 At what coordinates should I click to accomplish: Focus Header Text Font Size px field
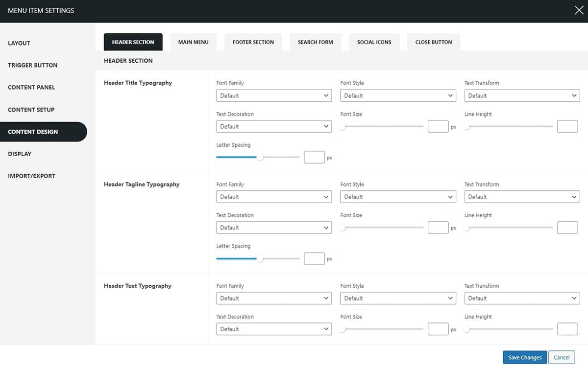tap(438, 329)
